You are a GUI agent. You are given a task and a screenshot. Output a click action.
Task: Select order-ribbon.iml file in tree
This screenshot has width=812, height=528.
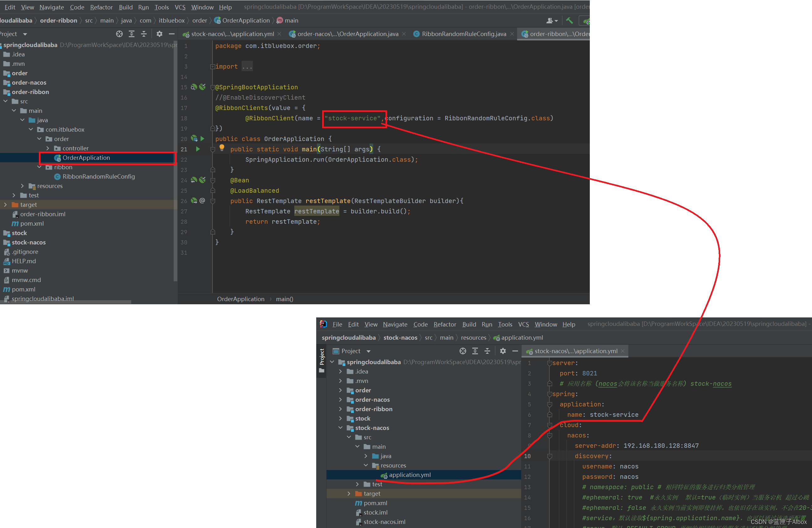point(43,214)
